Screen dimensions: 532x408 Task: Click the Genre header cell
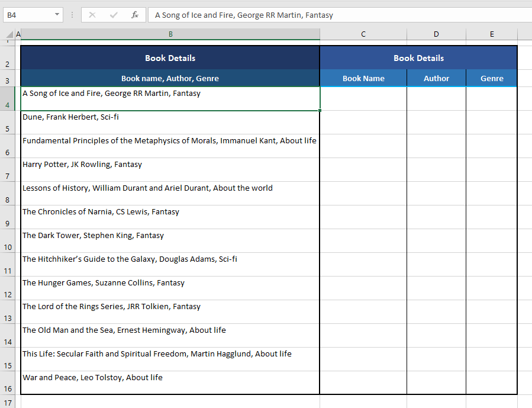pyautogui.click(x=491, y=78)
